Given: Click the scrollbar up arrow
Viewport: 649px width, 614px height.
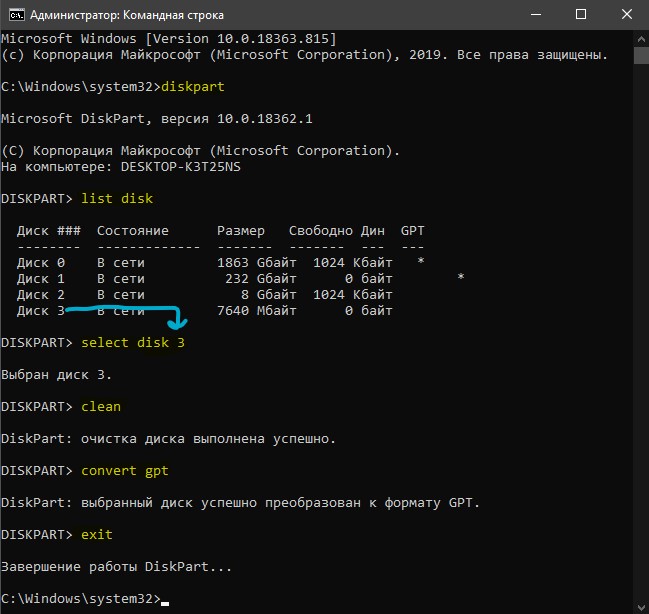Looking at the screenshot, I should [641, 40].
